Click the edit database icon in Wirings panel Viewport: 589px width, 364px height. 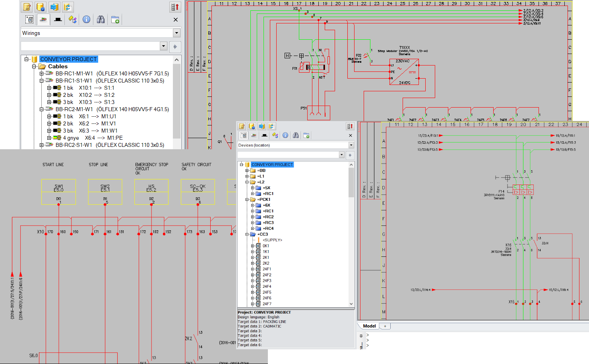click(x=27, y=7)
